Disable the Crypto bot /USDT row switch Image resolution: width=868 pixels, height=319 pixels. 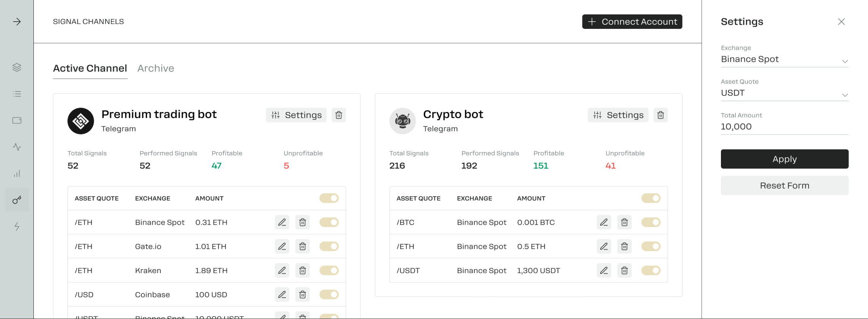pos(651,270)
